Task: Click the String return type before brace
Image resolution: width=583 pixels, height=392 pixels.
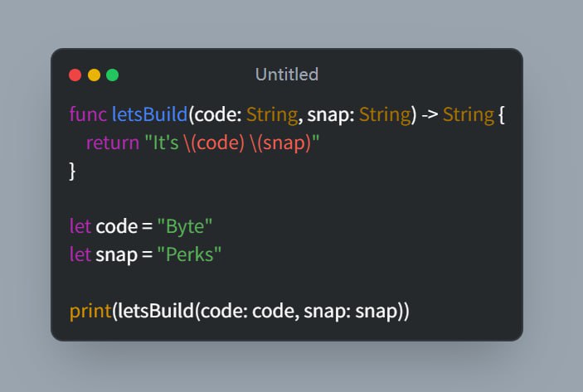Action: (468, 114)
